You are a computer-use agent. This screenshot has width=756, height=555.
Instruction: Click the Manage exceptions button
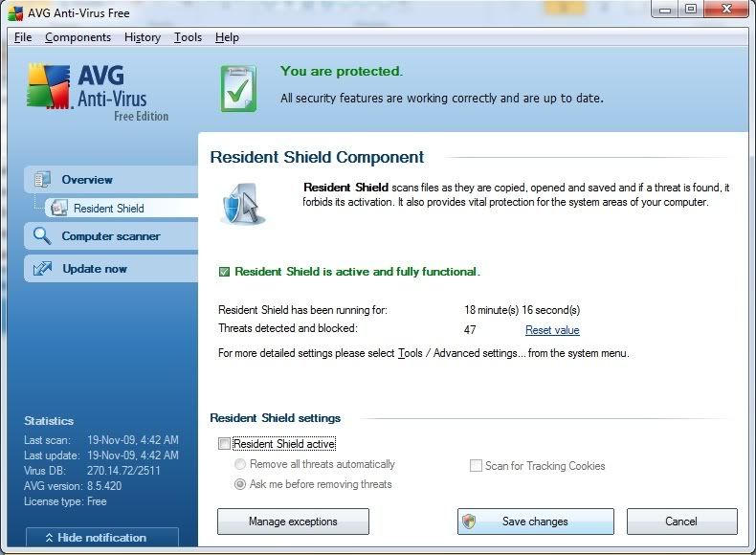pyautogui.click(x=293, y=522)
